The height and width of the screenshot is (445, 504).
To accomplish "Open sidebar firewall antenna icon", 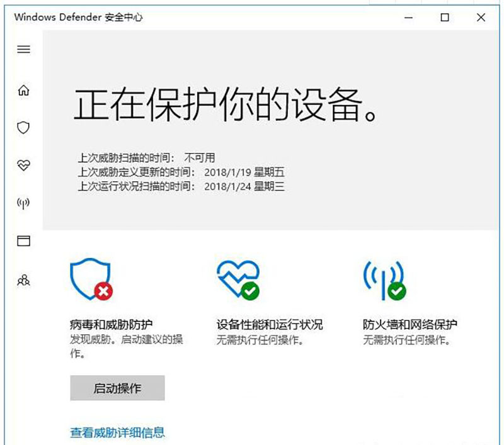I will click(23, 203).
